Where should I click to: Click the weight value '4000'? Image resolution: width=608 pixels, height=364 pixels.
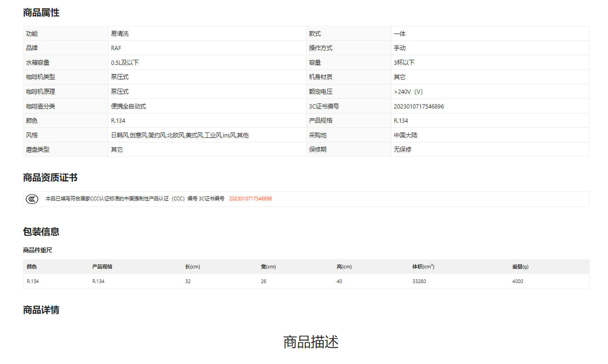[518, 281]
